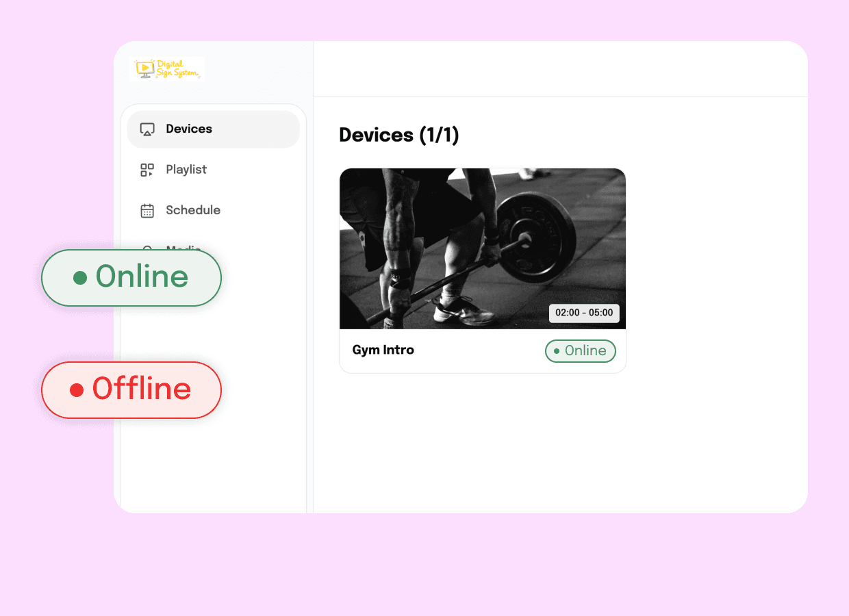Click the partially hidden Media icon
The width and height of the screenshot is (849, 616).
(147, 248)
